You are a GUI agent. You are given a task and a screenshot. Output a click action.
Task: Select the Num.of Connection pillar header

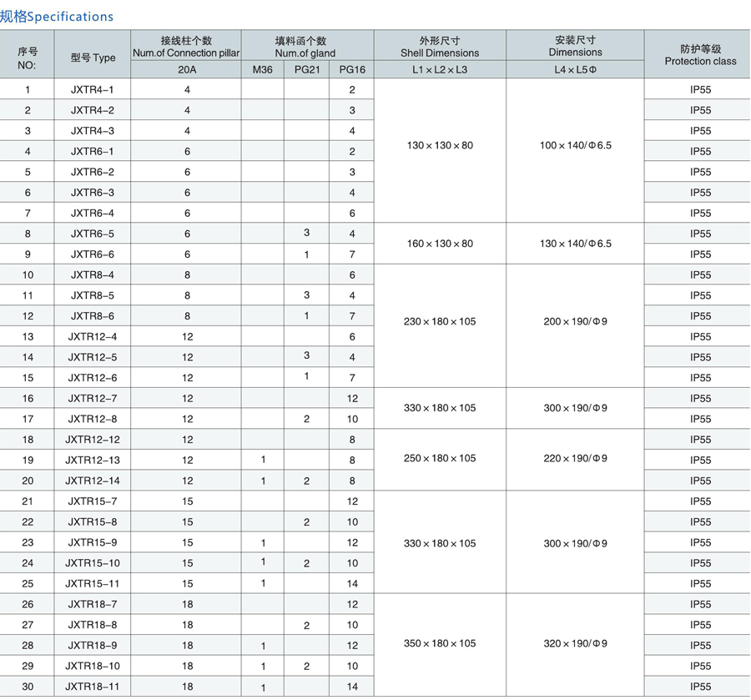186,47
